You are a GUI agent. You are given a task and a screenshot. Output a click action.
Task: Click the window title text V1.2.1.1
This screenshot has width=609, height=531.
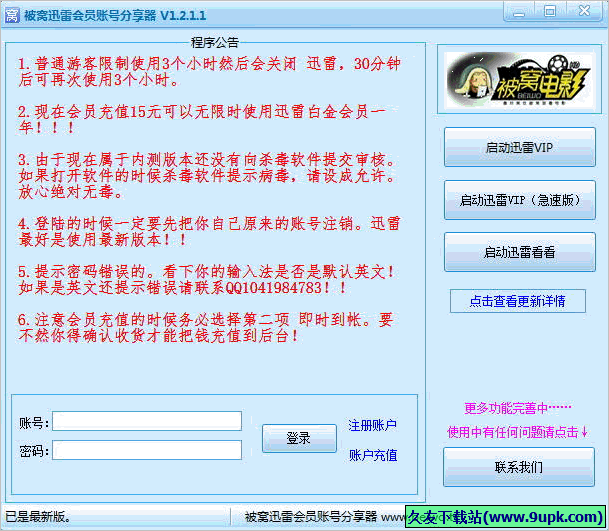tap(183, 16)
